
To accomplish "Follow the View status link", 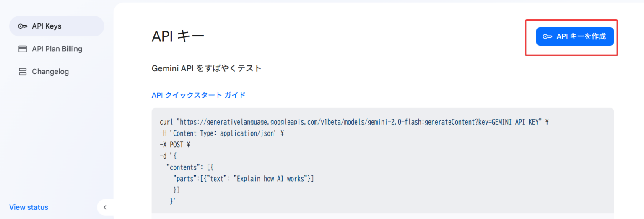I will coord(29,207).
